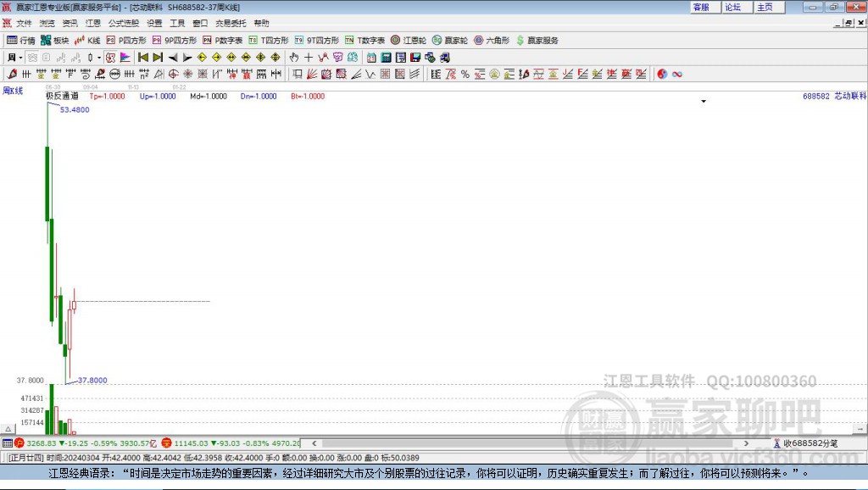The height and width of the screenshot is (490, 868).
Task: Click the percent sign tool
Action: (x=465, y=75)
